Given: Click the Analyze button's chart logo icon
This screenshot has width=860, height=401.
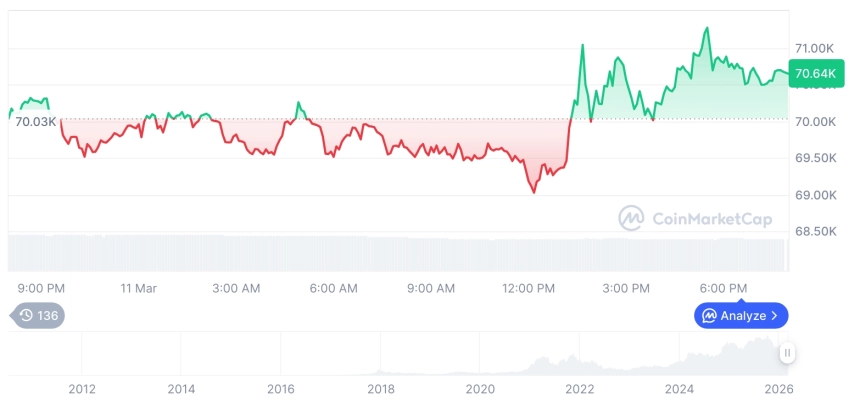Looking at the screenshot, I should (x=708, y=316).
